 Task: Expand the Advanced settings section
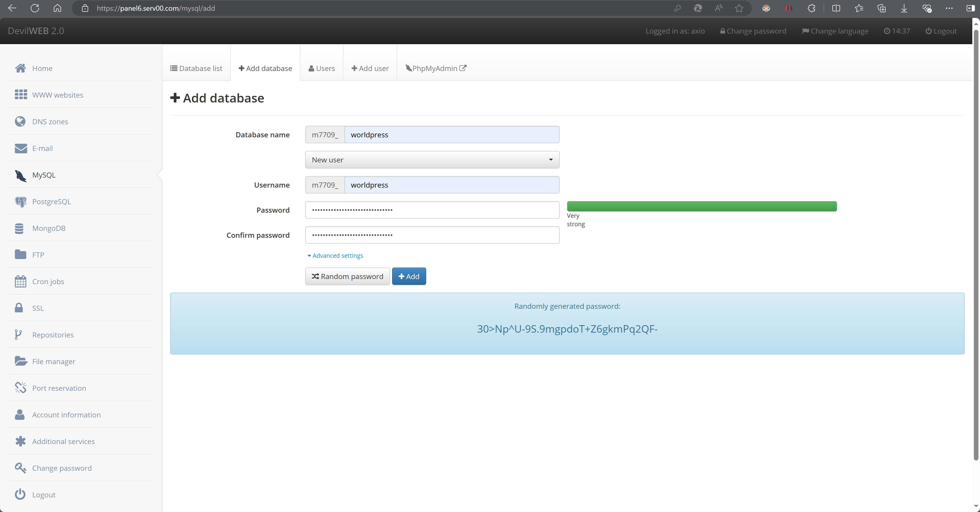click(335, 255)
